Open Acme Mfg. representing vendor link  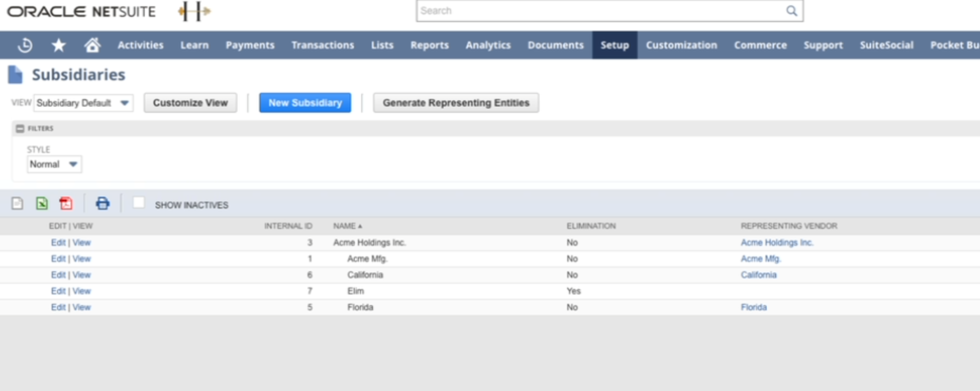[x=760, y=259]
